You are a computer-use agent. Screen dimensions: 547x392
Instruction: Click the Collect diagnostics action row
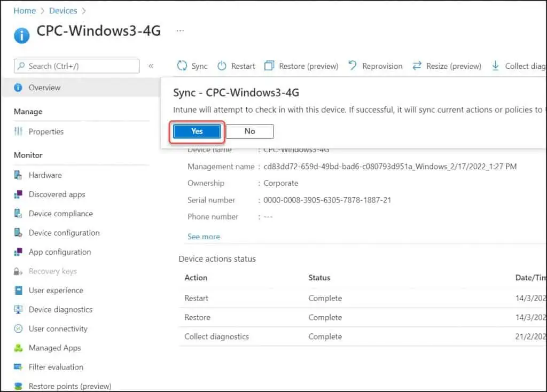point(363,336)
